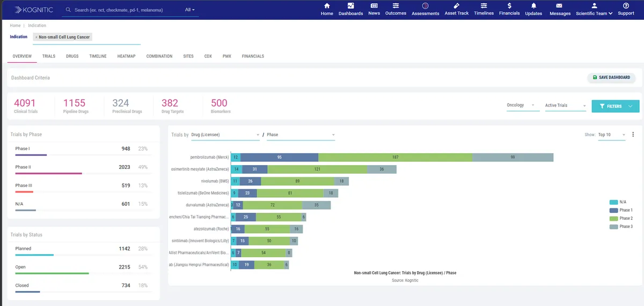This screenshot has height=306, width=644.
Task: Toggle N/A legend color swatch
Action: (x=613, y=202)
